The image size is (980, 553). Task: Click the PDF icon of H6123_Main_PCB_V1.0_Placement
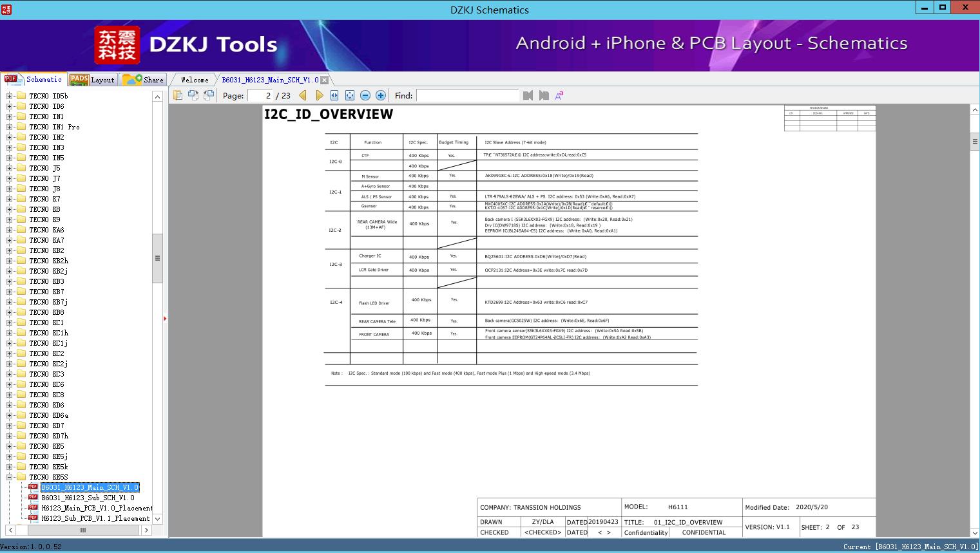pos(33,508)
